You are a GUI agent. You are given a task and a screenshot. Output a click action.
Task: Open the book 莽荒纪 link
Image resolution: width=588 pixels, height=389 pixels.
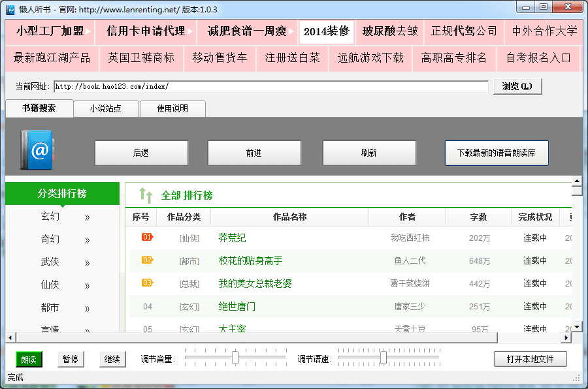(232, 238)
